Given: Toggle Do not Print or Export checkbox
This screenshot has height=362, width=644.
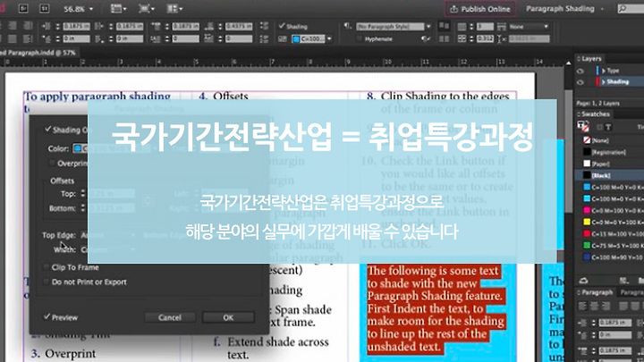Looking at the screenshot, I should [x=46, y=282].
